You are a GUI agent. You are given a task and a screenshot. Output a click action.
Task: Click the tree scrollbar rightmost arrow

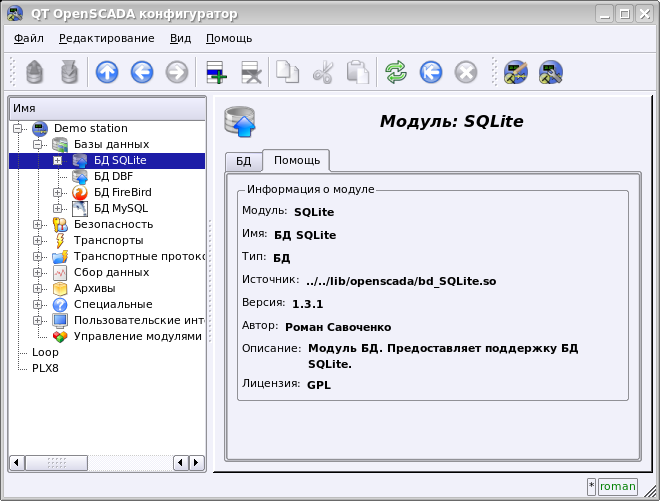[196, 463]
